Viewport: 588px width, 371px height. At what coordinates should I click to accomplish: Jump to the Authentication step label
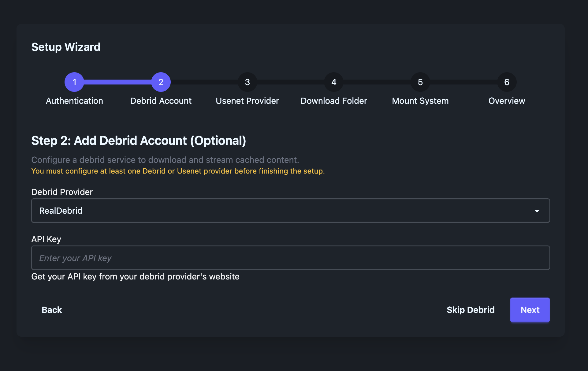click(74, 101)
